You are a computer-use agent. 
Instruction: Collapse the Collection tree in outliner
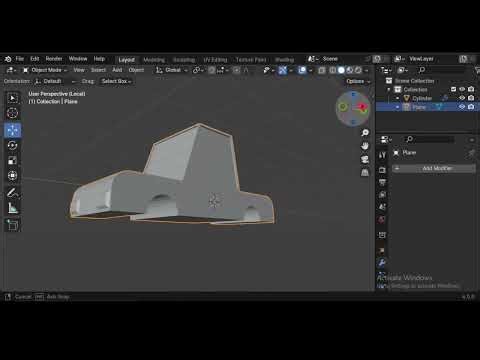[389, 89]
